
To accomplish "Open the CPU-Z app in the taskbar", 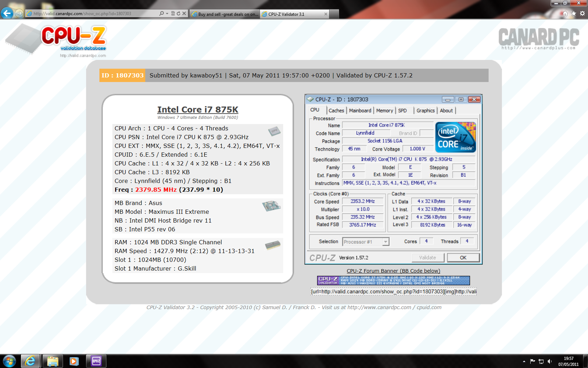I will coord(96,361).
